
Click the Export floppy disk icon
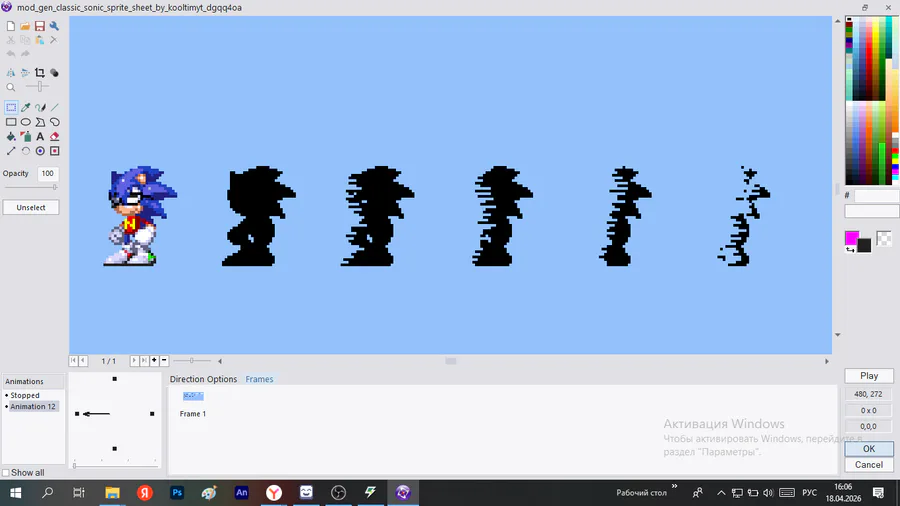click(x=40, y=26)
